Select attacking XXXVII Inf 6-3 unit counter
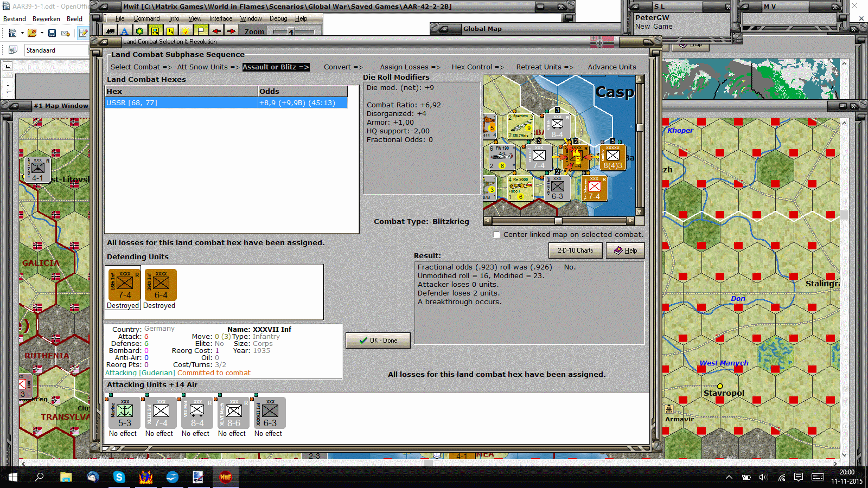Screen dimensions: 868x488 [270, 413]
